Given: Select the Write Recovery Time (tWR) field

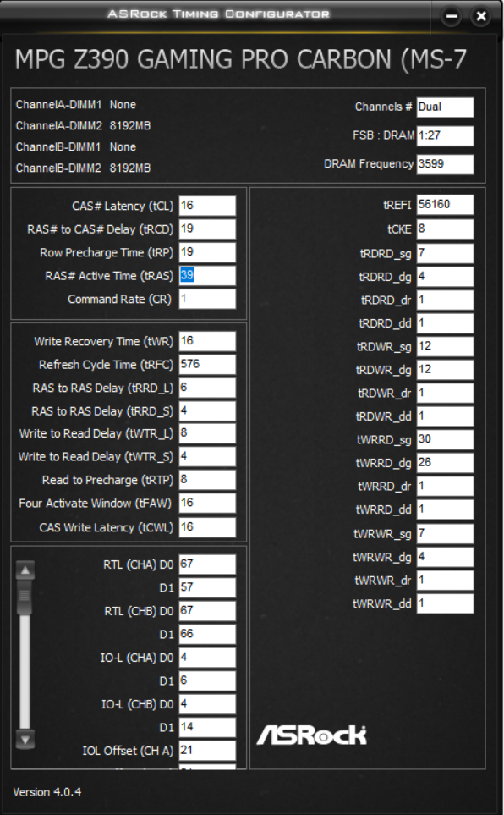Looking at the screenshot, I should tap(207, 341).
